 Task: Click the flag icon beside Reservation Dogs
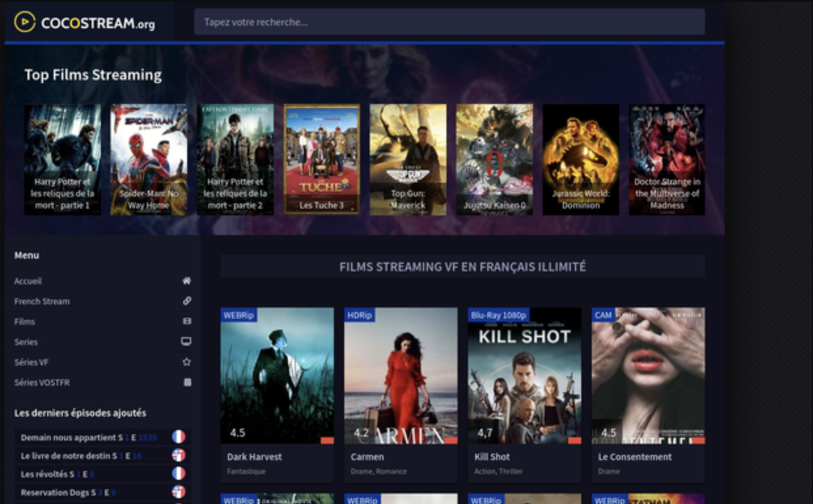pos(179,492)
